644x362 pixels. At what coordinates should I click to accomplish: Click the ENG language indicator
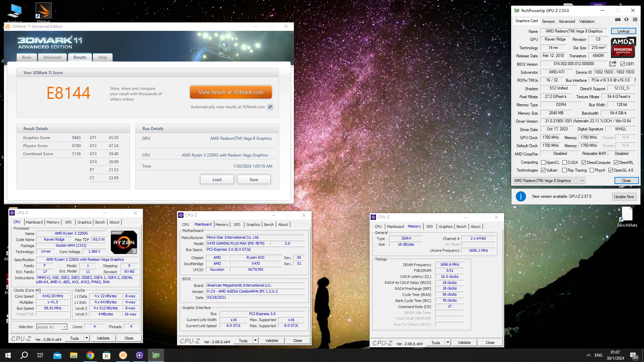tap(598, 355)
